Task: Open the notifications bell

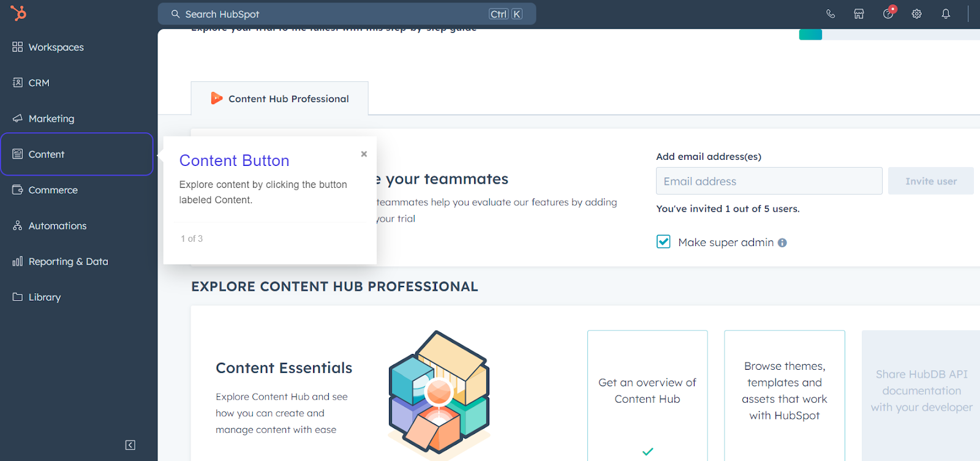Action: pyautogui.click(x=946, y=13)
